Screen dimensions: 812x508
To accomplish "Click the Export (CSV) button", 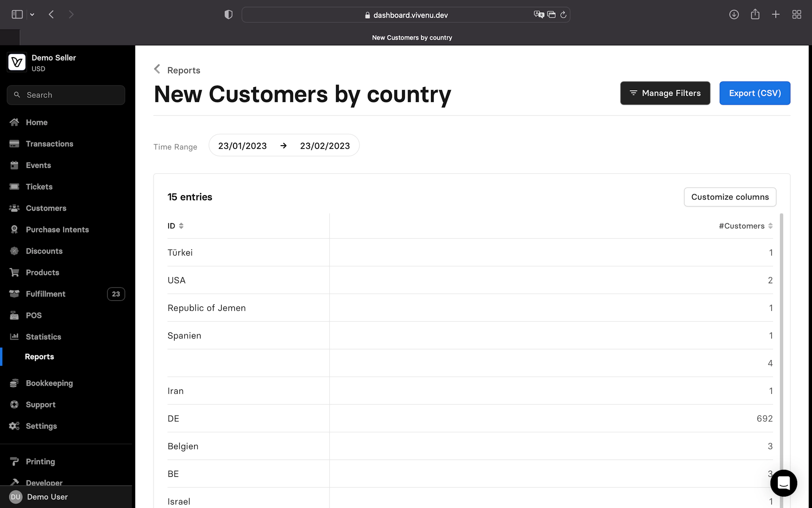I will (754, 93).
